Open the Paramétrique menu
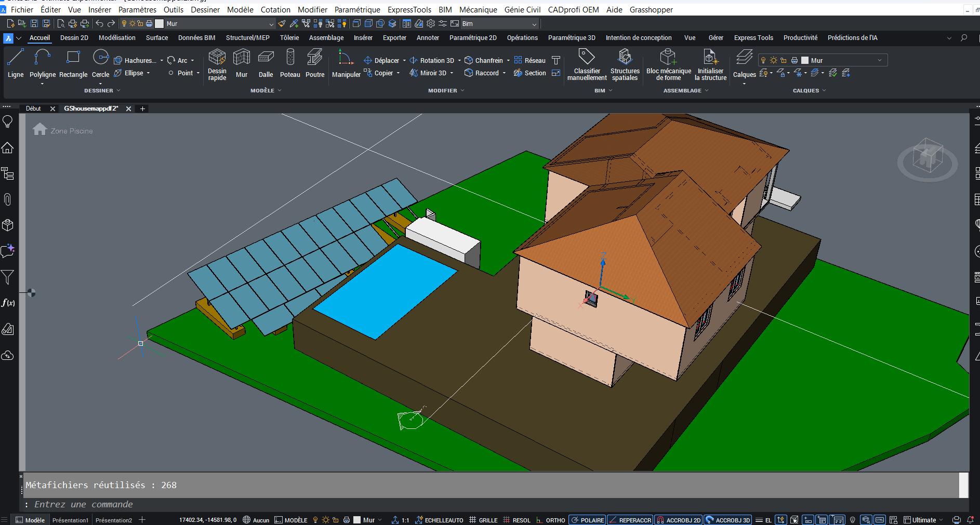This screenshot has width=980, height=525. click(x=357, y=10)
